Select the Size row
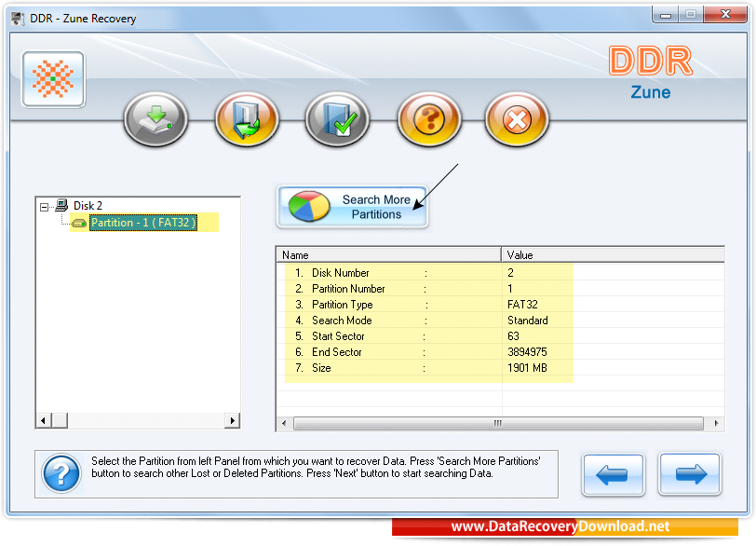 [x=500, y=368]
